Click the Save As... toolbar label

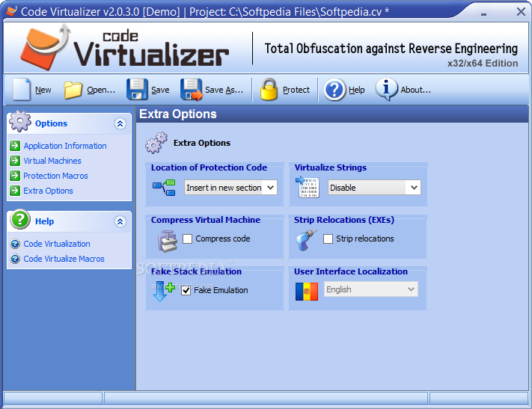point(224,90)
